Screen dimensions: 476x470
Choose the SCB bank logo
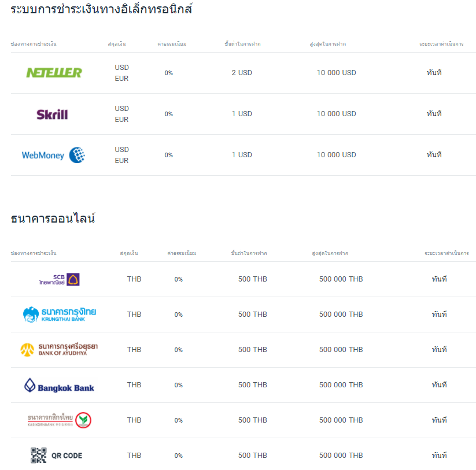pos(60,279)
